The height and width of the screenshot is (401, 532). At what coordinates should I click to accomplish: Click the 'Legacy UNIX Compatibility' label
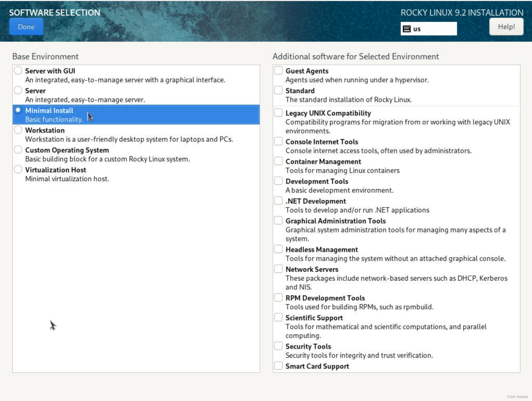[x=328, y=113]
